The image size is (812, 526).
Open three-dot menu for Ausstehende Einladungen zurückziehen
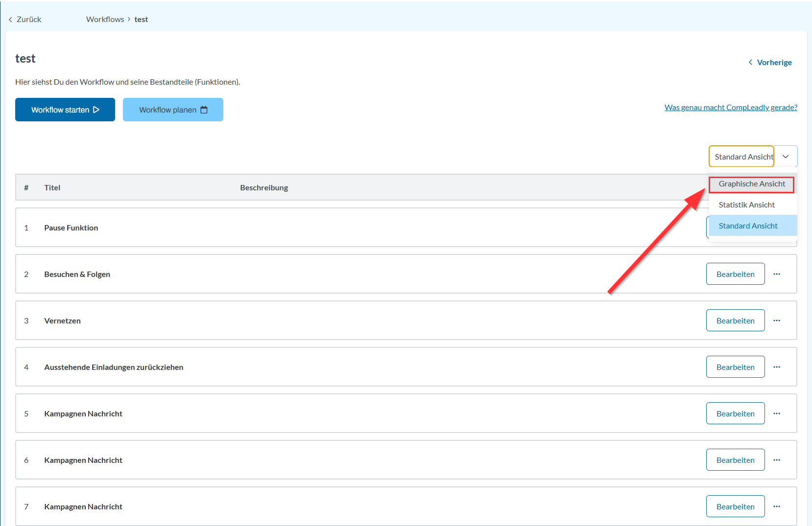(x=776, y=367)
